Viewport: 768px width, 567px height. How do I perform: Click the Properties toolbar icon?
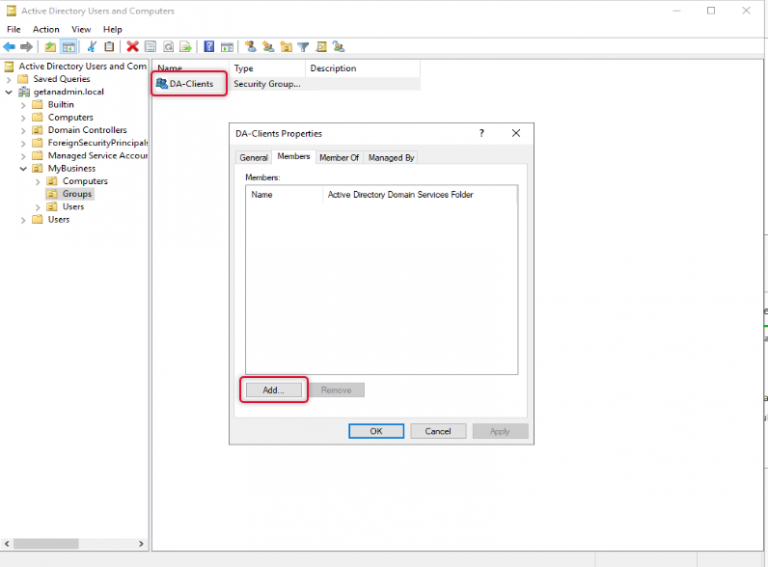150,47
